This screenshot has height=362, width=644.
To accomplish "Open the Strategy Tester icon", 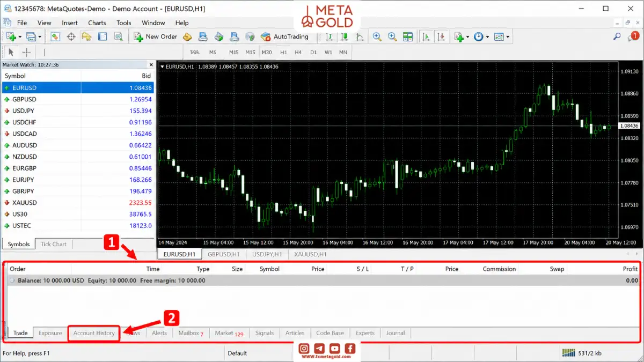I will 118,36.
